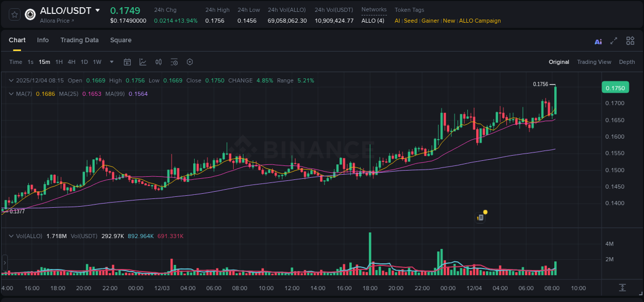Open the candlestick style settings icon
The height and width of the screenshot is (302, 644).
pyautogui.click(x=158, y=62)
